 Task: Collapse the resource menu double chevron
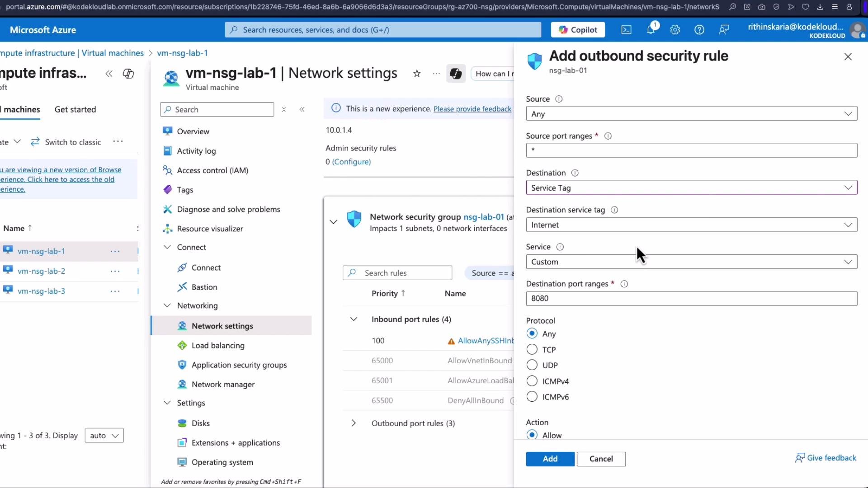pyautogui.click(x=302, y=109)
